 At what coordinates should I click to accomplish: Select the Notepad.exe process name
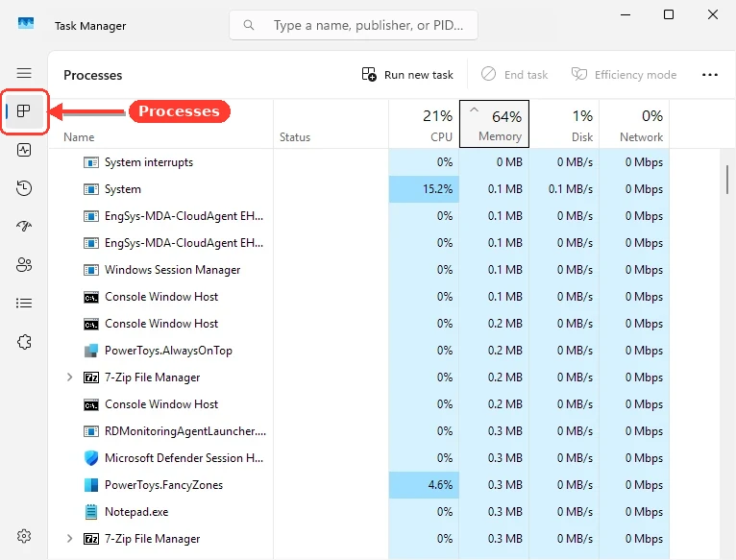[136, 512]
